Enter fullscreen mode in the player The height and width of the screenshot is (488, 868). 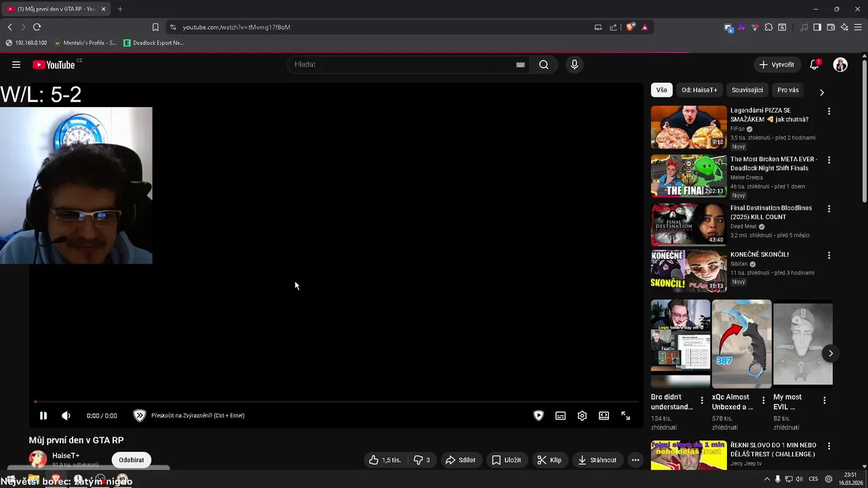pos(625,415)
